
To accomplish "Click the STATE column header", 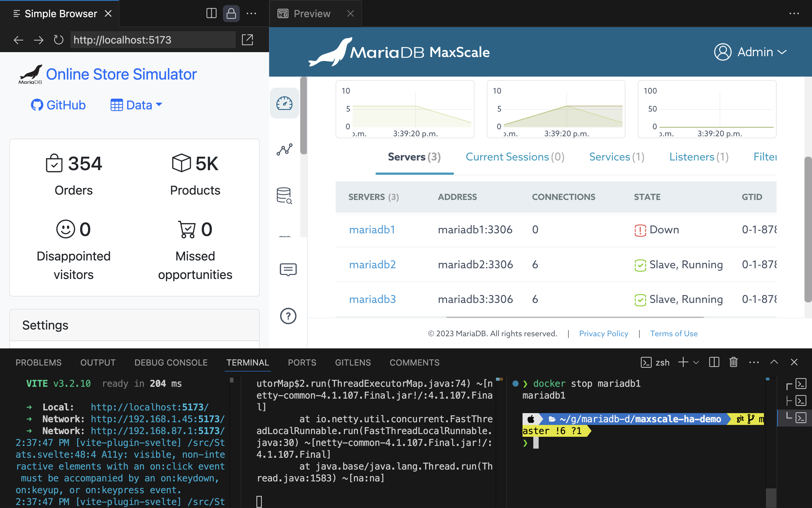I will pos(647,197).
